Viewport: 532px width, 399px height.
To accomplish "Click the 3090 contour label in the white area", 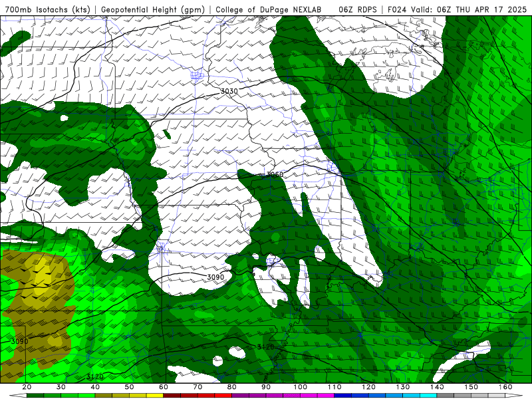I will click(x=215, y=277).
